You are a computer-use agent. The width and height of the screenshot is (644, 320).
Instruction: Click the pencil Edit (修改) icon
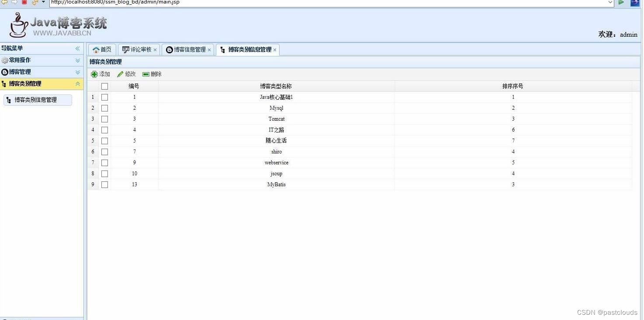click(120, 74)
